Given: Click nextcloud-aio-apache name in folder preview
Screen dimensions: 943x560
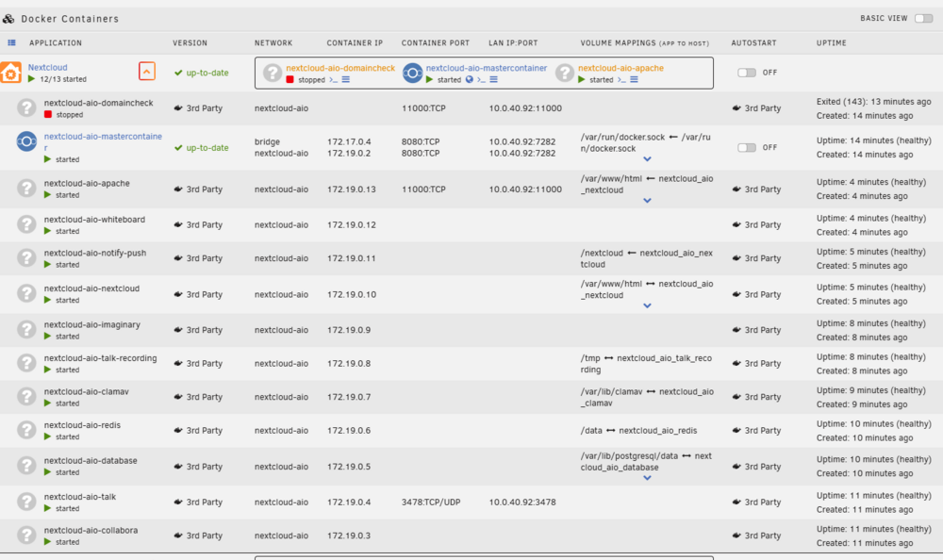Looking at the screenshot, I should [620, 68].
